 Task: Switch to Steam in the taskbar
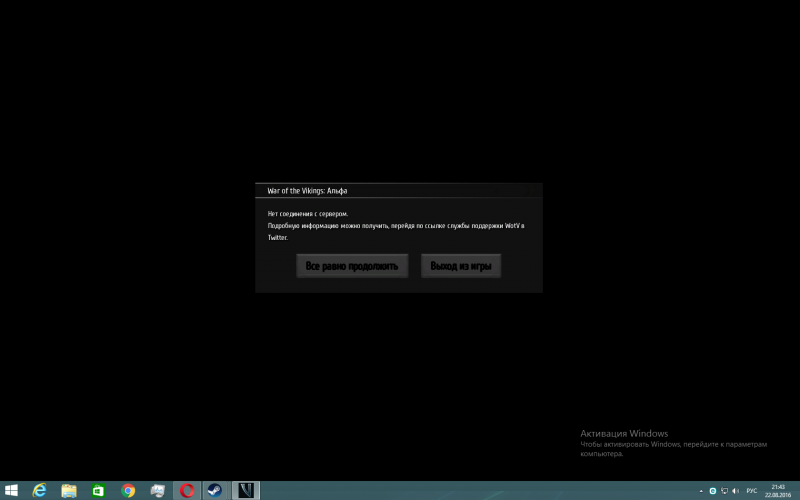(x=215, y=491)
